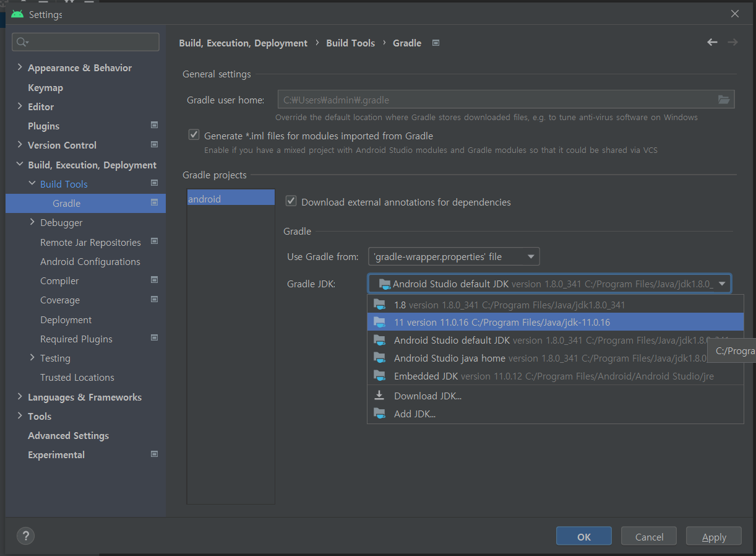Open Required Plugins settings page

coord(76,339)
